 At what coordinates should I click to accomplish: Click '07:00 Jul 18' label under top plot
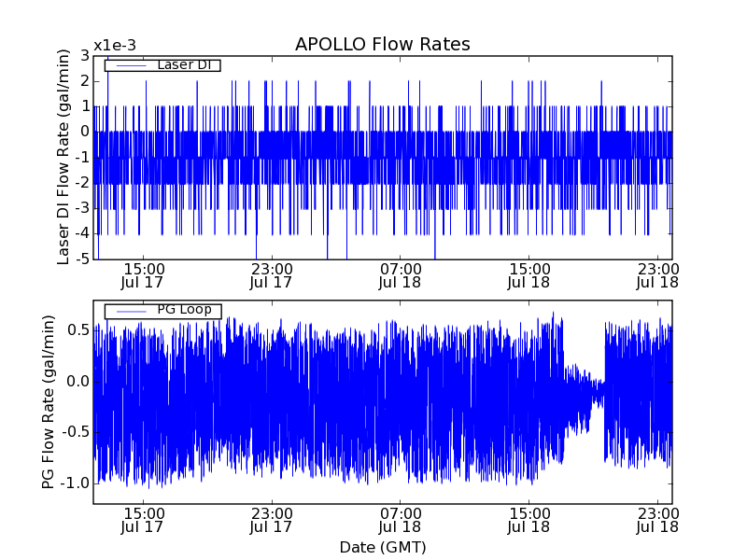pyautogui.click(x=401, y=275)
